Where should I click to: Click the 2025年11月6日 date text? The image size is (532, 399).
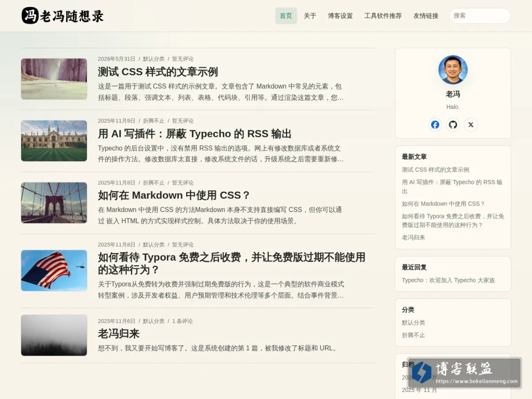117,321
